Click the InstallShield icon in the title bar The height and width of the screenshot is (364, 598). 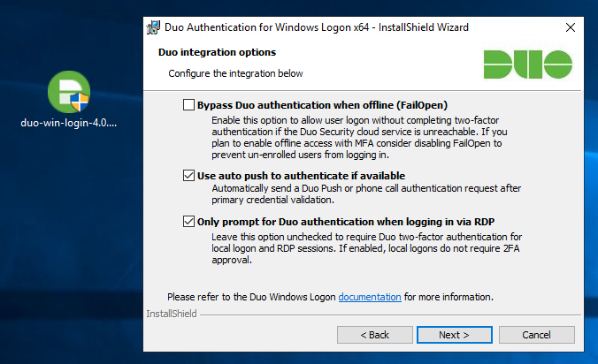[153, 27]
